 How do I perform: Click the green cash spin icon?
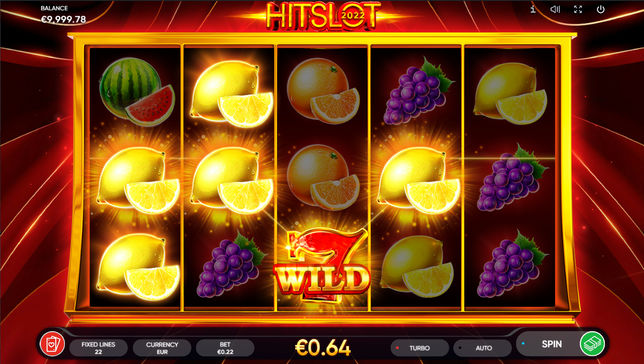592,344
